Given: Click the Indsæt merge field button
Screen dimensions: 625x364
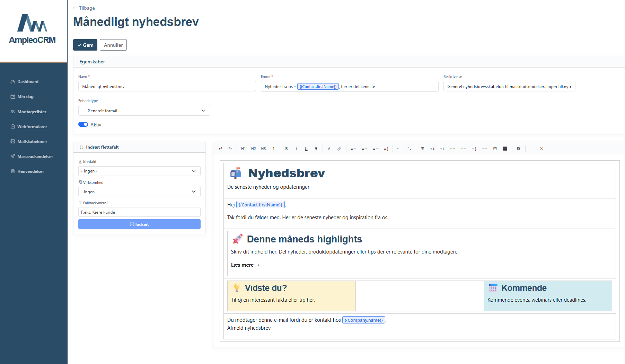Looking at the screenshot, I should 139,224.
